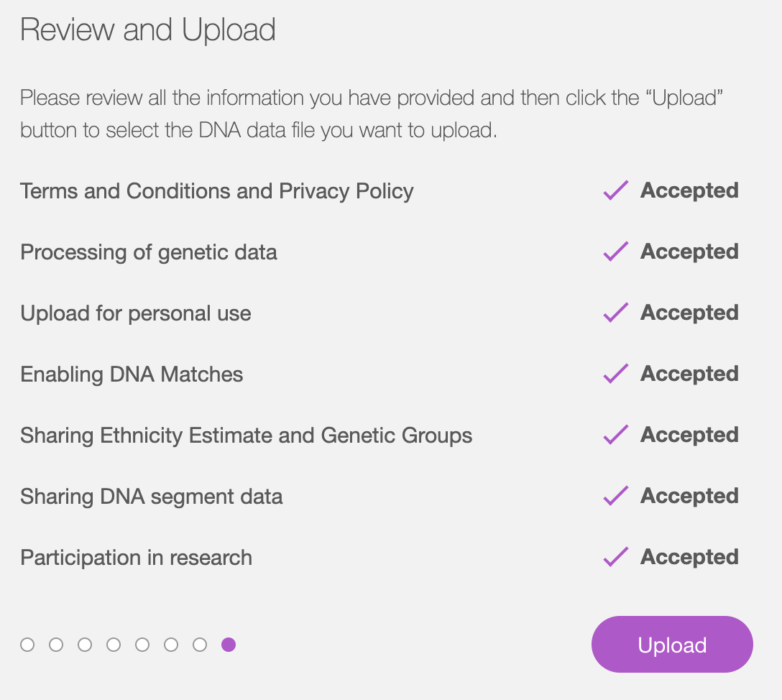This screenshot has width=782, height=700.
Task: Select the sixth pagination dot
Action: [171, 645]
